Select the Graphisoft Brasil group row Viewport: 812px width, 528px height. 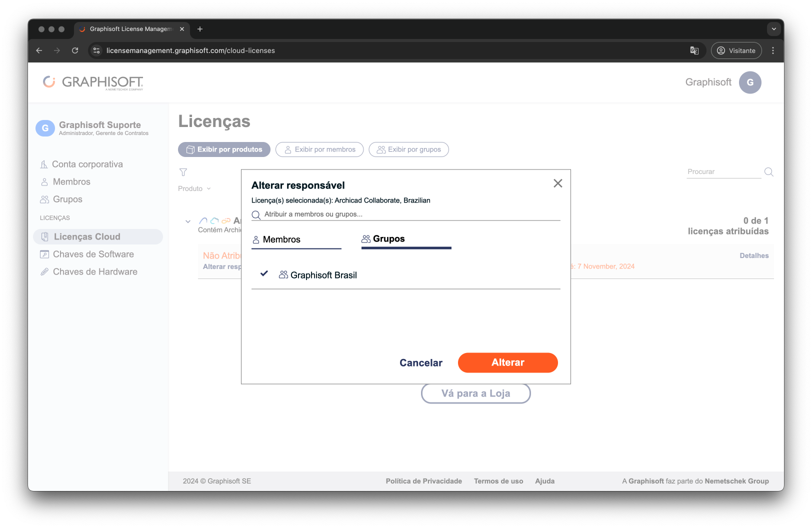(x=406, y=275)
